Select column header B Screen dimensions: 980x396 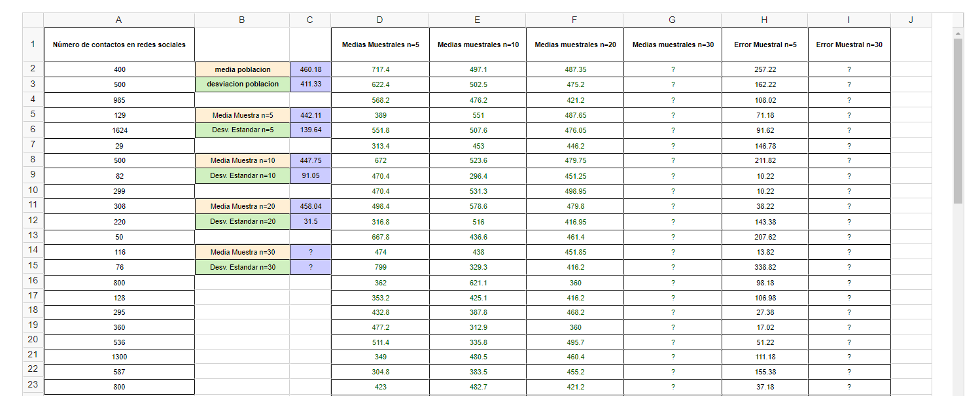click(242, 20)
